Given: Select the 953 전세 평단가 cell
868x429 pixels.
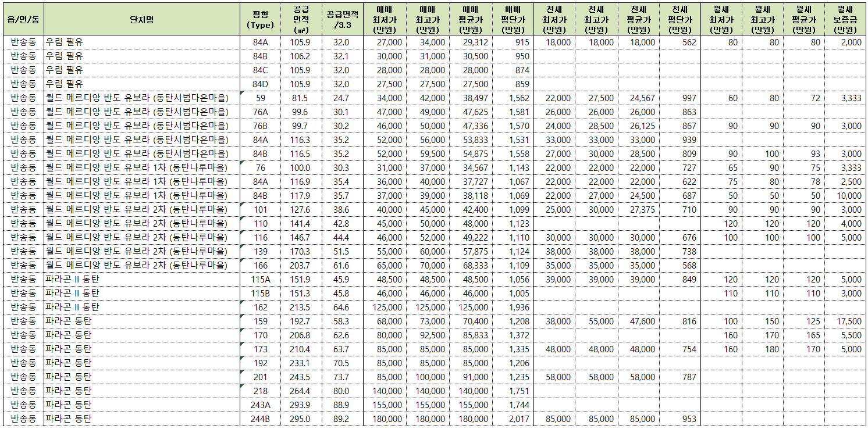Looking at the screenshot, I should [x=680, y=419].
